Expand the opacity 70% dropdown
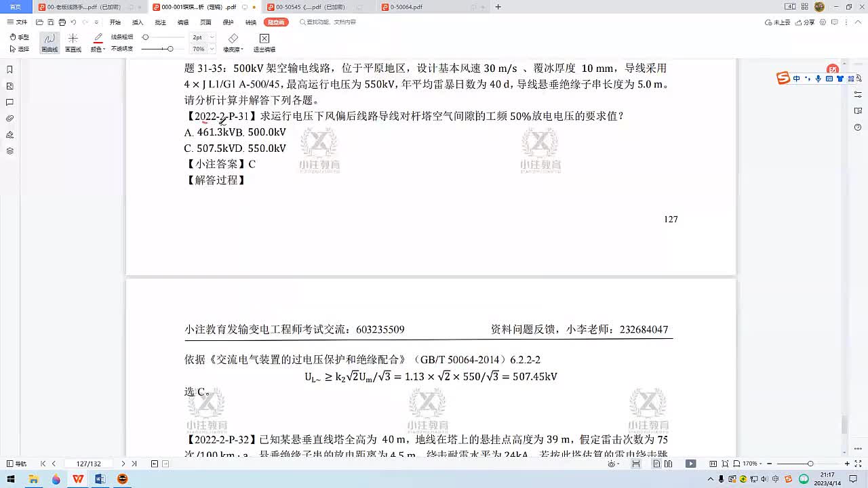 tap(212, 49)
